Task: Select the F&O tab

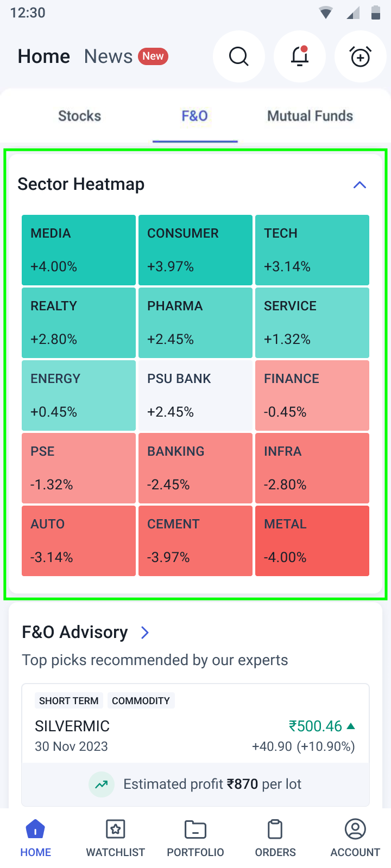Action: tap(195, 116)
